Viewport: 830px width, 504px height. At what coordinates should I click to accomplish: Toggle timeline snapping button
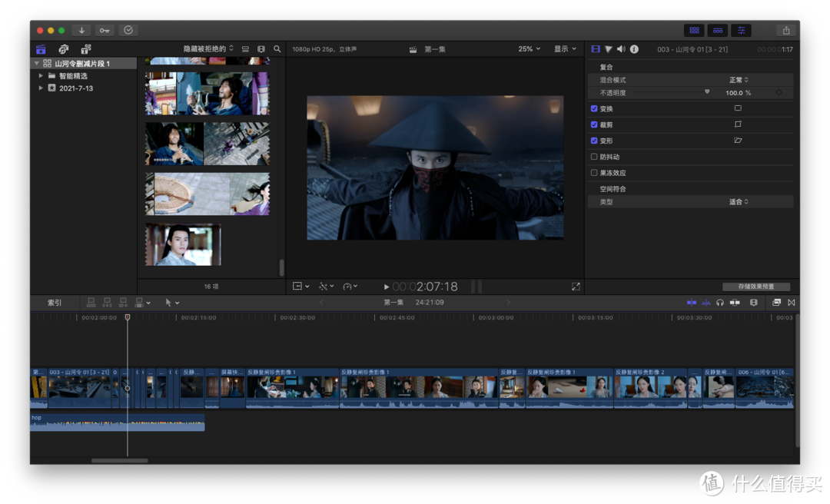(735, 302)
